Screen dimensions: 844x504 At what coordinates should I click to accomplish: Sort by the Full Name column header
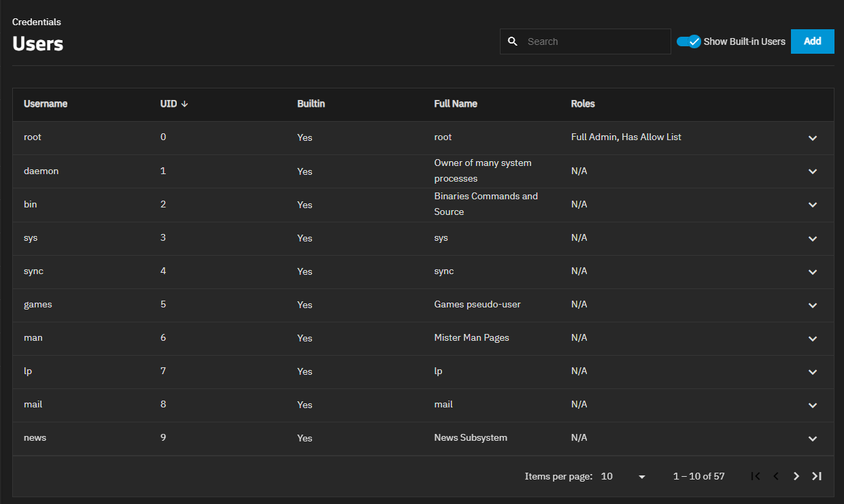tap(455, 104)
